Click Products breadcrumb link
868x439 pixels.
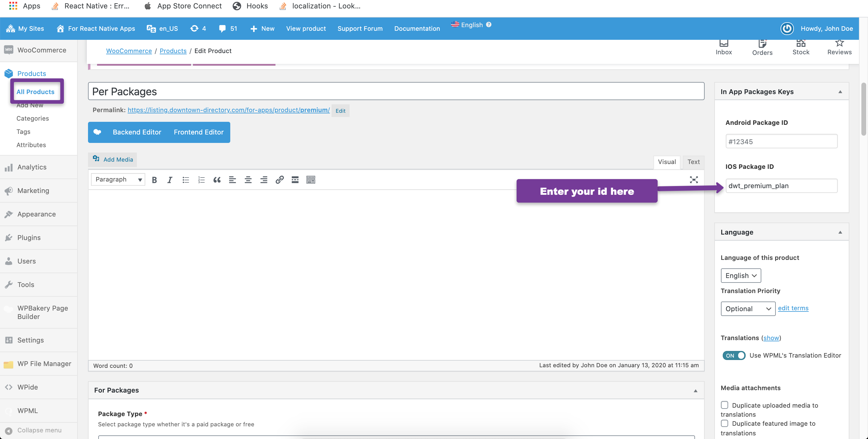click(173, 51)
